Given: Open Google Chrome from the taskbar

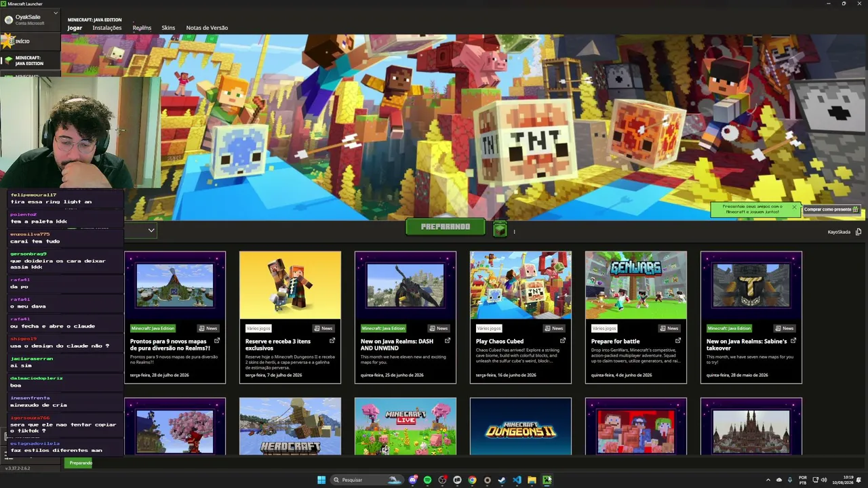Looking at the screenshot, I should point(473,480).
